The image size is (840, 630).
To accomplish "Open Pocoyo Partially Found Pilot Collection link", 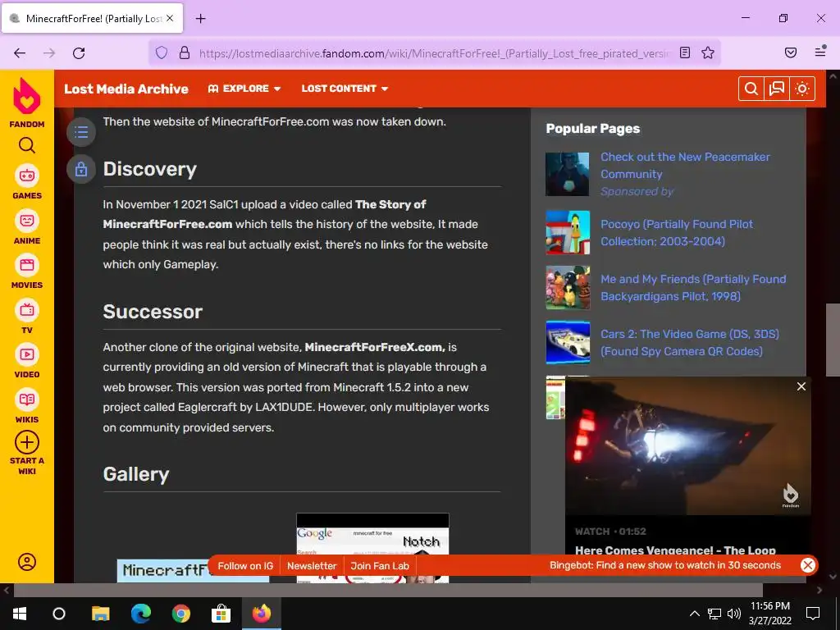I will tap(677, 232).
